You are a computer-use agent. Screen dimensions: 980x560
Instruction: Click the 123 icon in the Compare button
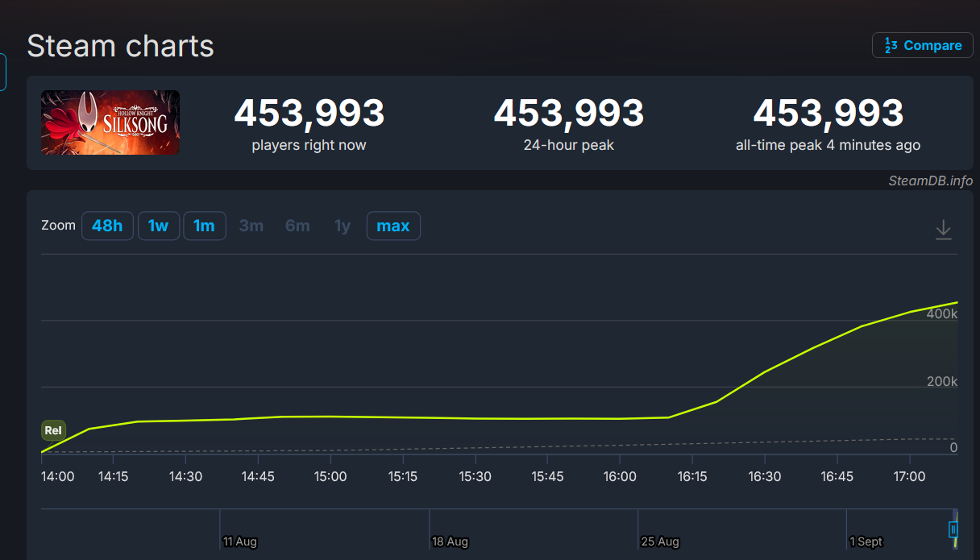(x=891, y=45)
